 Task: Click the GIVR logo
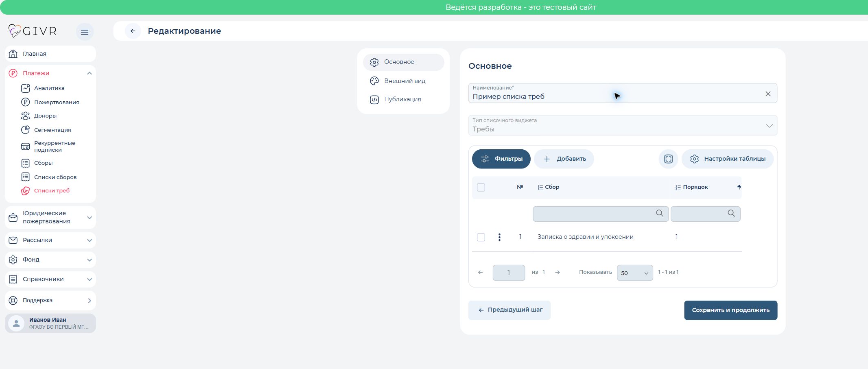(x=33, y=31)
